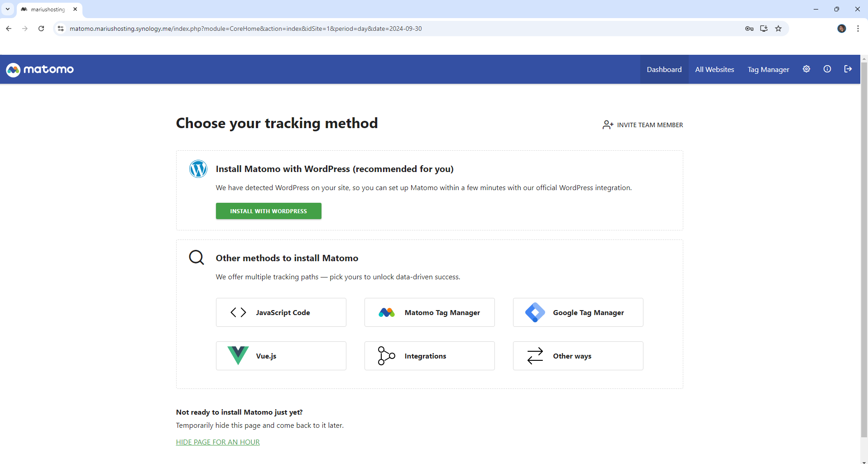Screen dimensions: 868x464
Task: Open Administration settings gear icon
Action: point(806,69)
